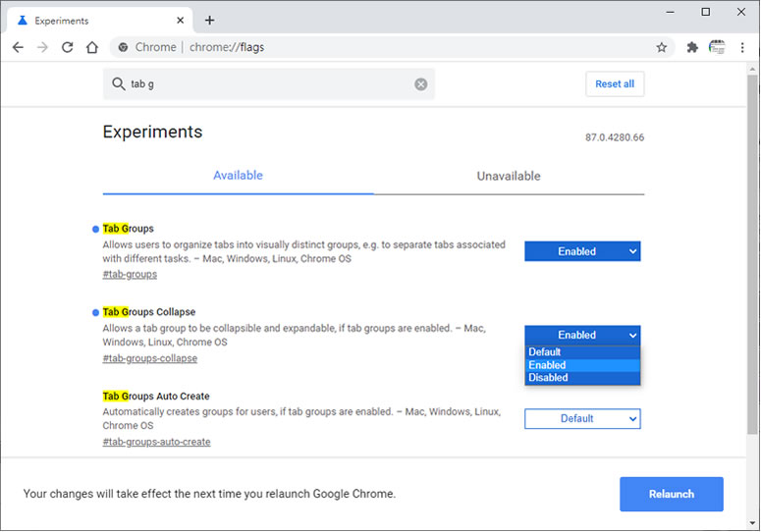Open the Tab Groups Auto Create dropdown

click(x=582, y=418)
